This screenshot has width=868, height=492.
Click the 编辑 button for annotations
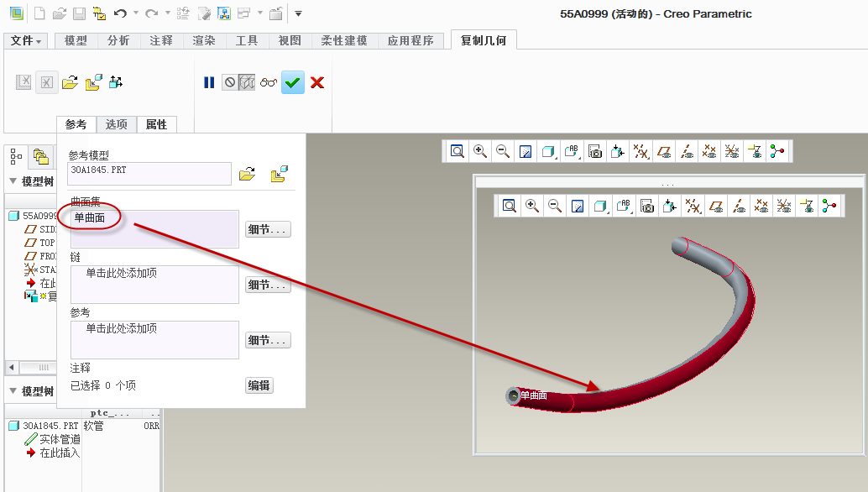(x=259, y=385)
